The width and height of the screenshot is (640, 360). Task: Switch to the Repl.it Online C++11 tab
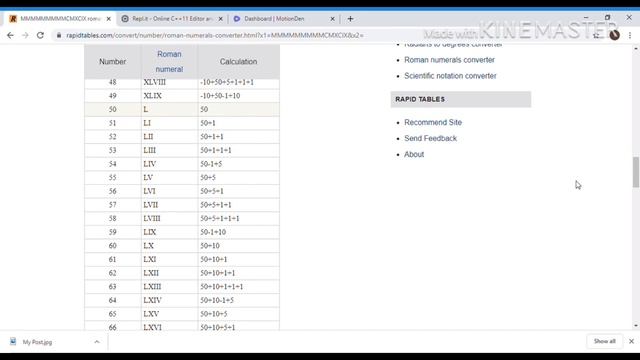pos(171,19)
